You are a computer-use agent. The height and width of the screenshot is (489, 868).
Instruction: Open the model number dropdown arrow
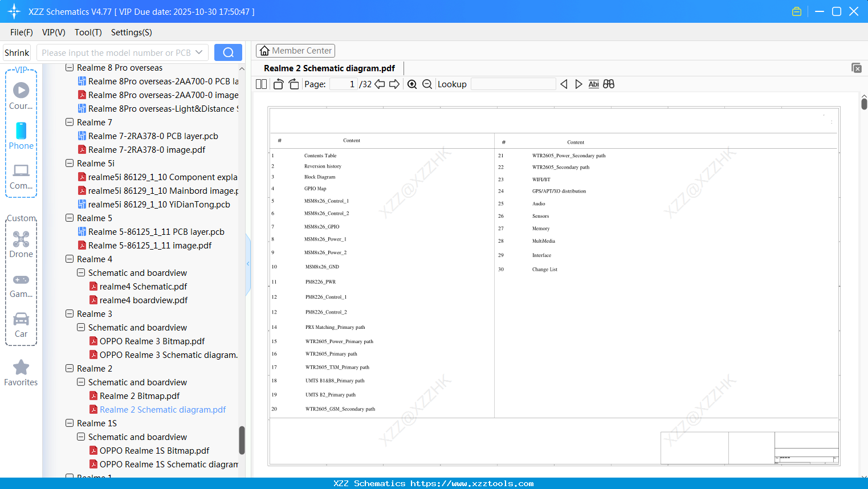(x=199, y=52)
